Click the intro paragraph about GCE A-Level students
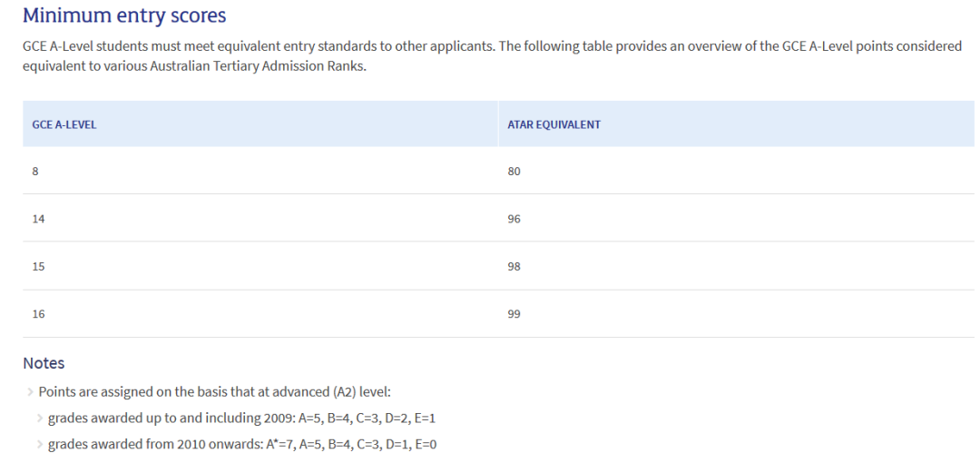 tap(490, 46)
